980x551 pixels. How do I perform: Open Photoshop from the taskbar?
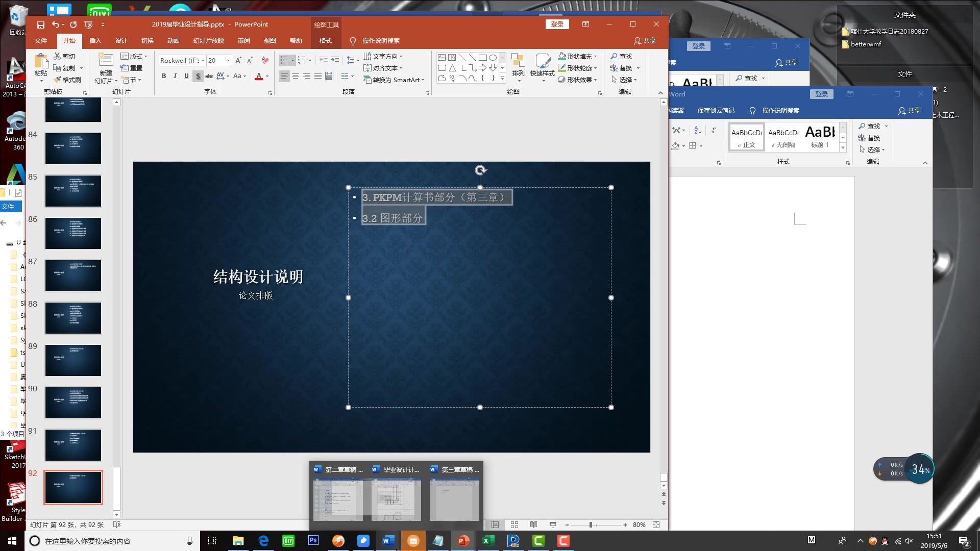(313, 541)
